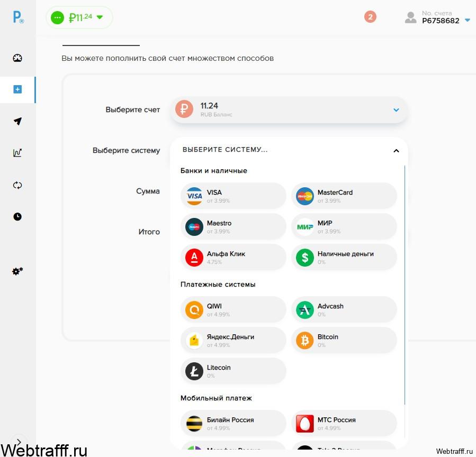Choose QIWI payment system
The height and width of the screenshot is (457, 476).
(233, 309)
